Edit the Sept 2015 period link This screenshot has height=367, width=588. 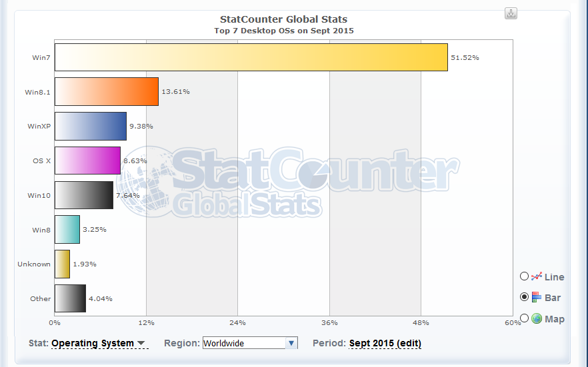385,344
